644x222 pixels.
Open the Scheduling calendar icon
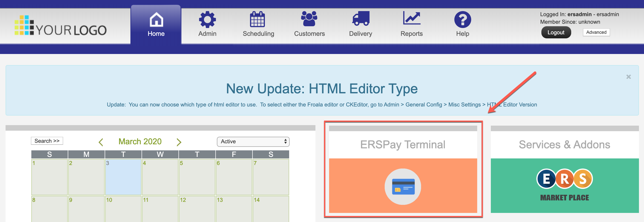pos(257,20)
